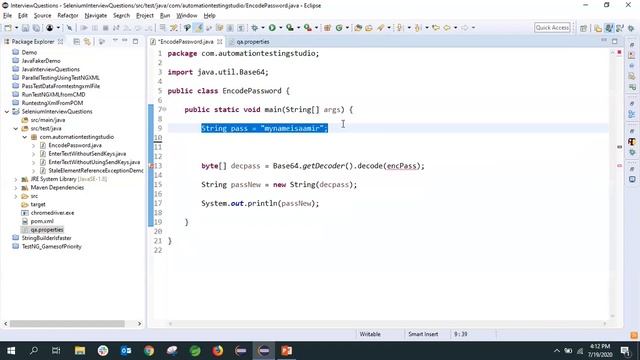This screenshot has width=640, height=360.
Task: Toggle Mark Occurrences in the toolbar
Action: 198,28
